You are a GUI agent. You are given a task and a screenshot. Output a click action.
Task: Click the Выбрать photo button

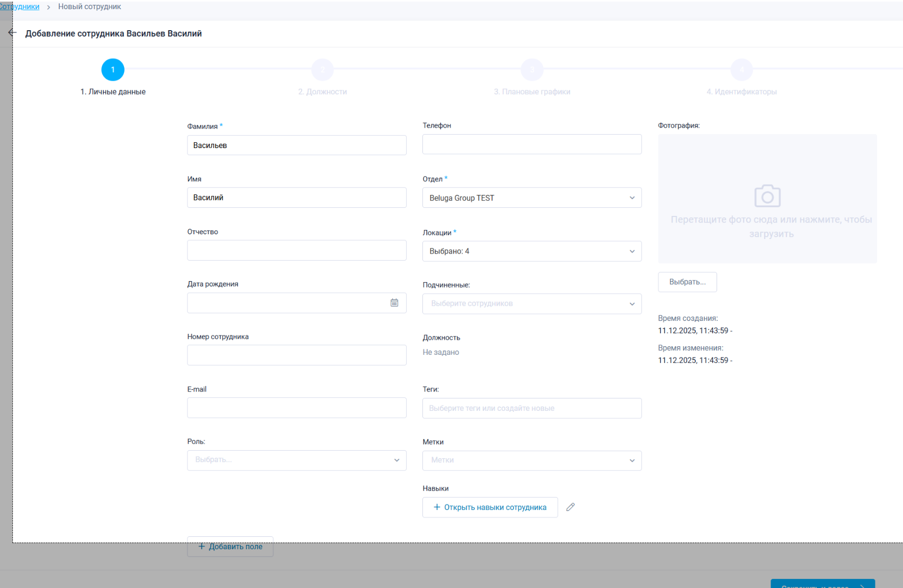tap(687, 282)
